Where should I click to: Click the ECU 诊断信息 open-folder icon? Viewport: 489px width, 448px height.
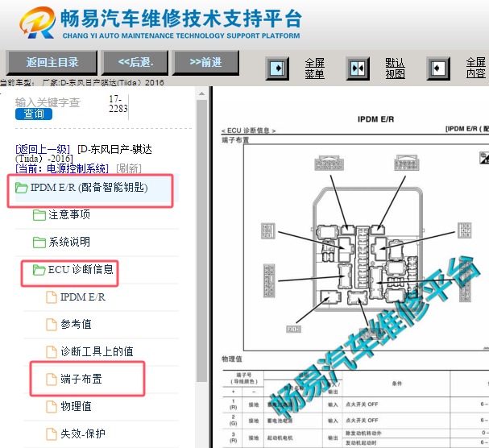39,270
